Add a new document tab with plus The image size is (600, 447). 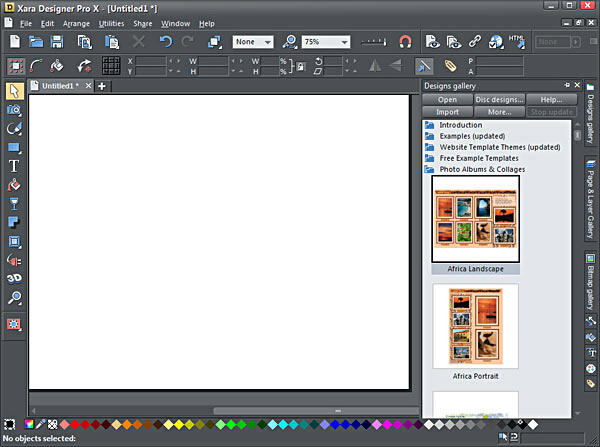(x=102, y=86)
